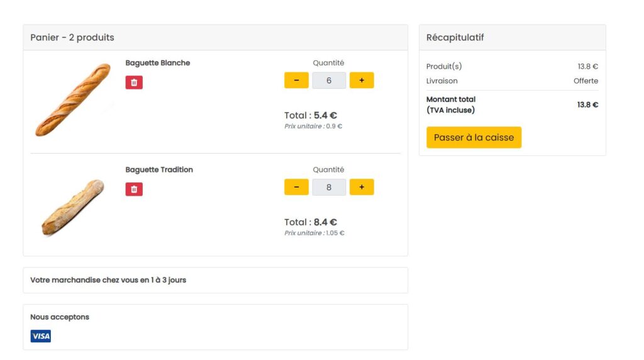The width and height of the screenshot is (644, 360).
Task: Click the Total 5.4 € amount
Action: tap(311, 115)
